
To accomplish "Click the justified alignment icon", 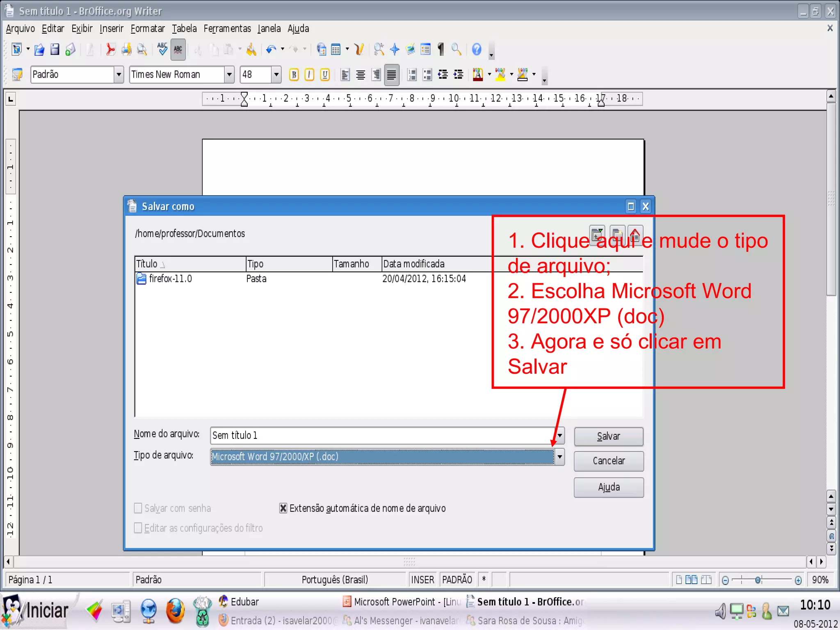I will pos(392,75).
